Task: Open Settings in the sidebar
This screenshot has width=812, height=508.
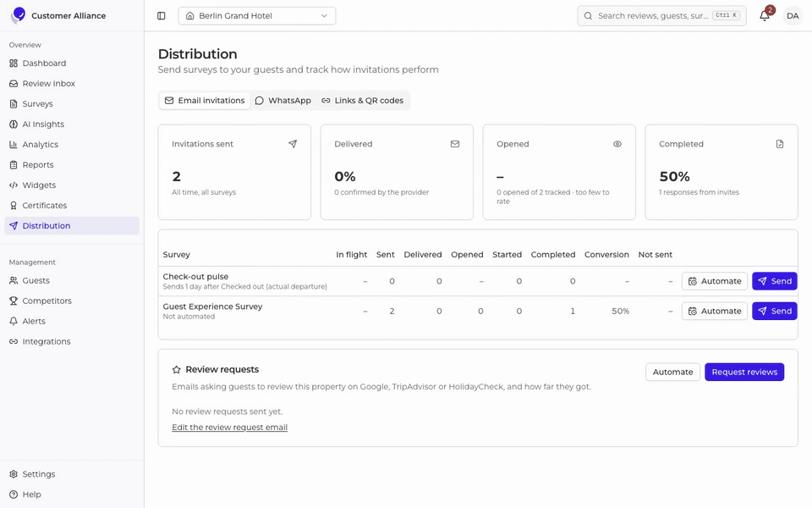Action: pyautogui.click(x=71, y=474)
